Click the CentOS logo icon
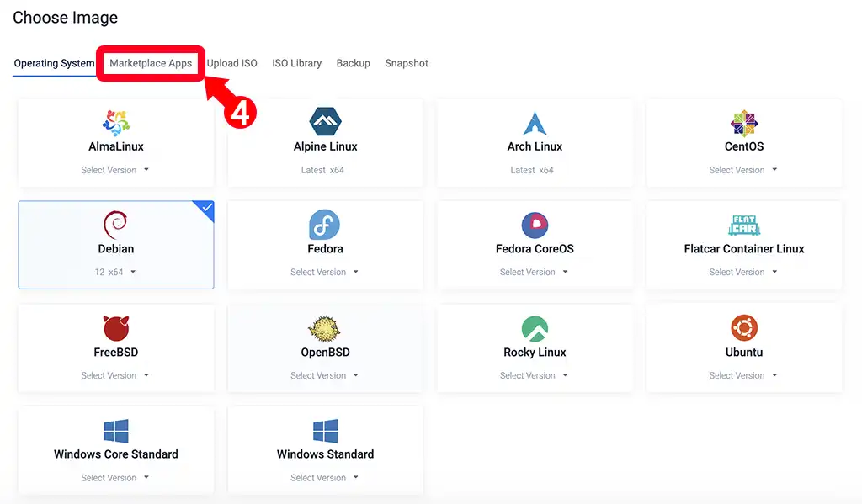The height and width of the screenshot is (504, 862). point(744,123)
